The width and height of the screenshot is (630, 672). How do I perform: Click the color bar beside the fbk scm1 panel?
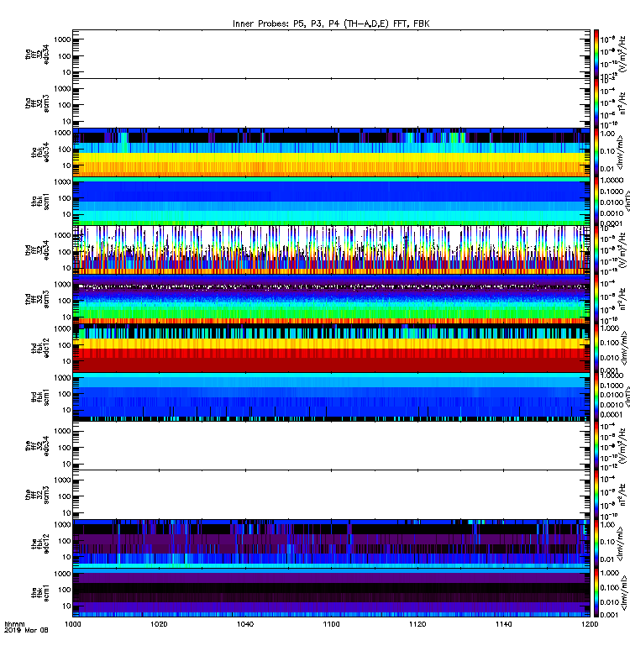click(596, 593)
